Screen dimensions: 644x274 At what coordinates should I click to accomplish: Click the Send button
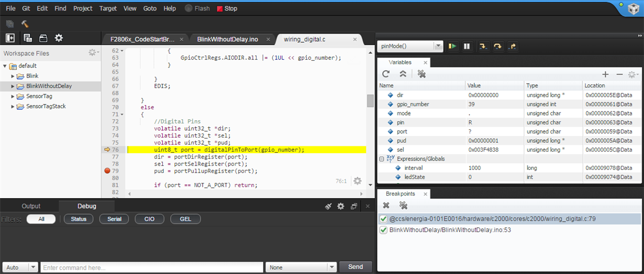tap(355, 267)
